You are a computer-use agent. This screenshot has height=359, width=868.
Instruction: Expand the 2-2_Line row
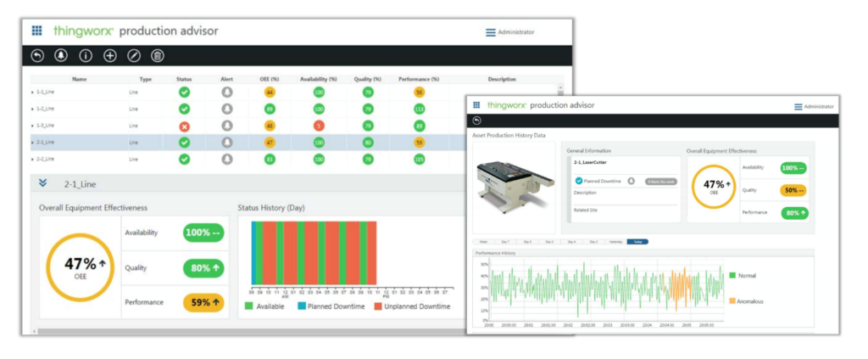tap(33, 160)
